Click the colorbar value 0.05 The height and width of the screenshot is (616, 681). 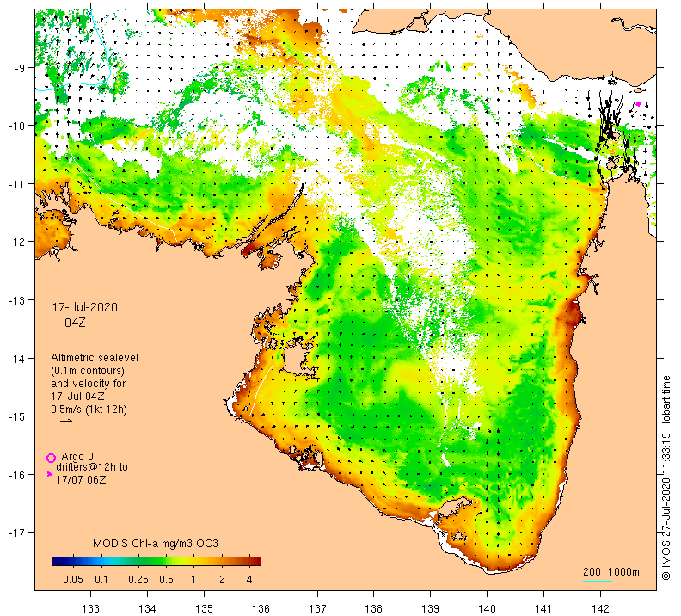(x=73, y=580)
